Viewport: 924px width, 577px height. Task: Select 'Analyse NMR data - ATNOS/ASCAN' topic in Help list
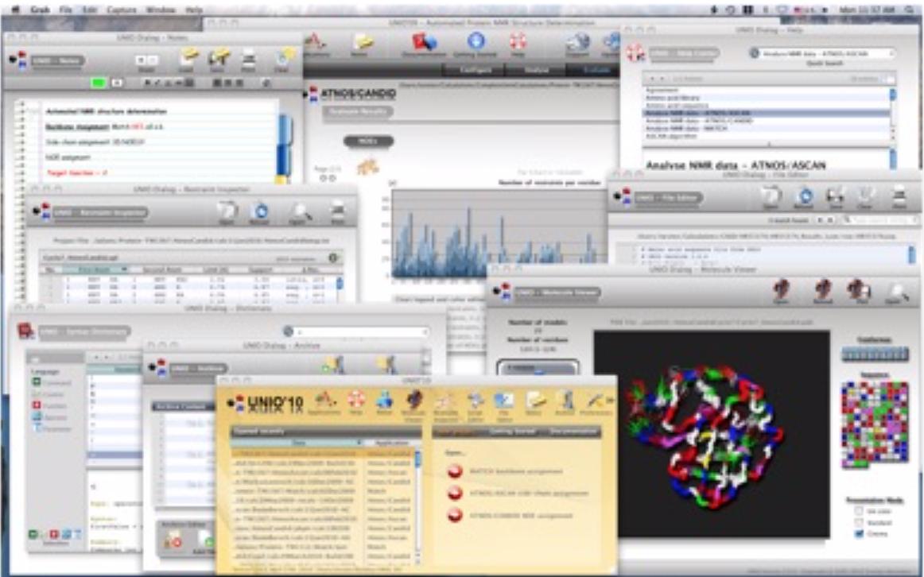[766, 113]
